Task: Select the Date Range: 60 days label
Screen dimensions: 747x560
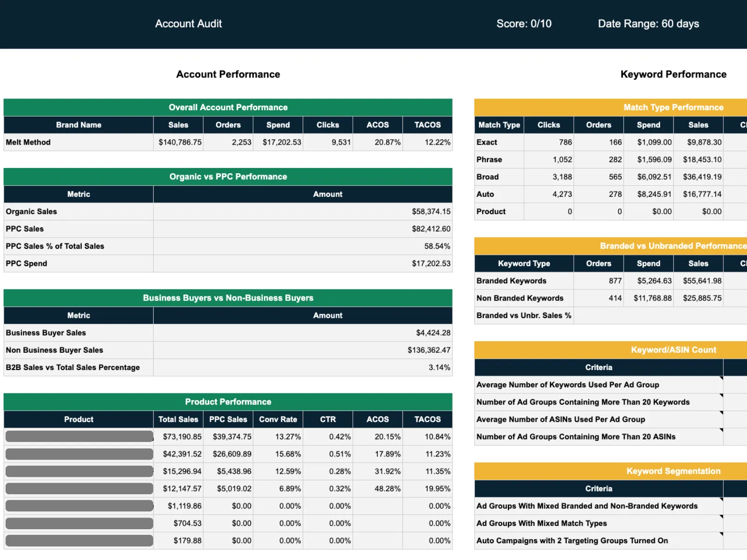Action: (648, 23)
